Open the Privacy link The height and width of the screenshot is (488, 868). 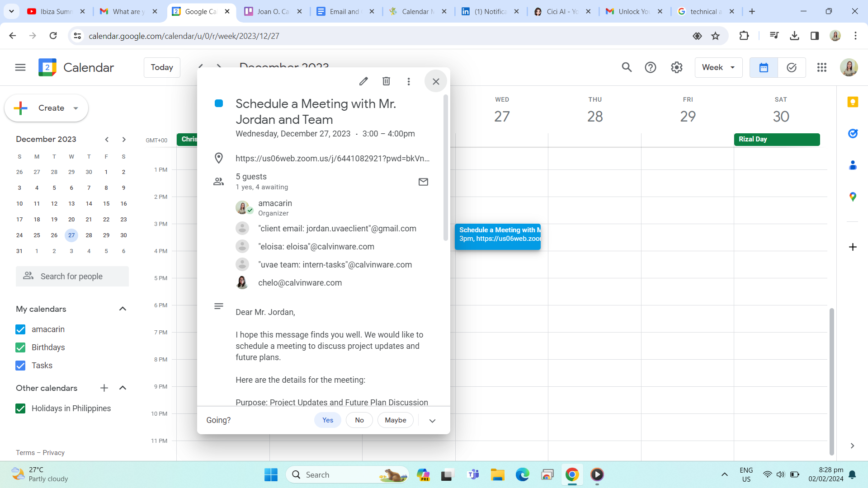[x=53, y=452]
